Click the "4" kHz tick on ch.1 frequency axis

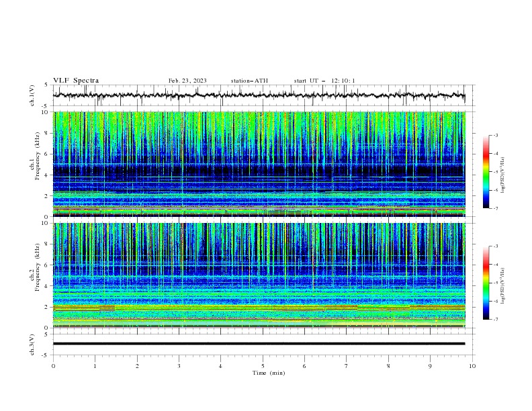pyautogui.click(x=46, y=175)
